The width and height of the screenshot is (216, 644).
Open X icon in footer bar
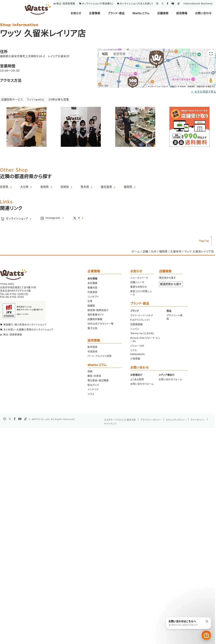click(x=10, y=419)
